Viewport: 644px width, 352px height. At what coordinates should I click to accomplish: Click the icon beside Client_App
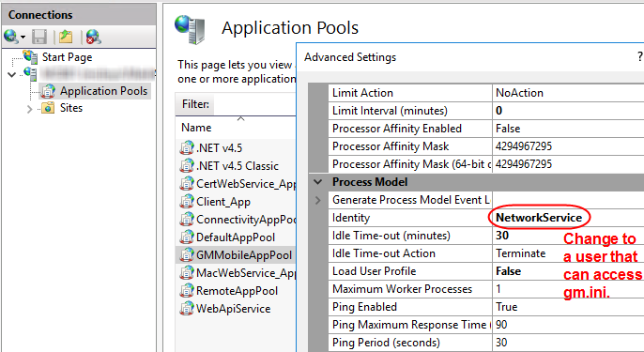(x=187, y=202)
